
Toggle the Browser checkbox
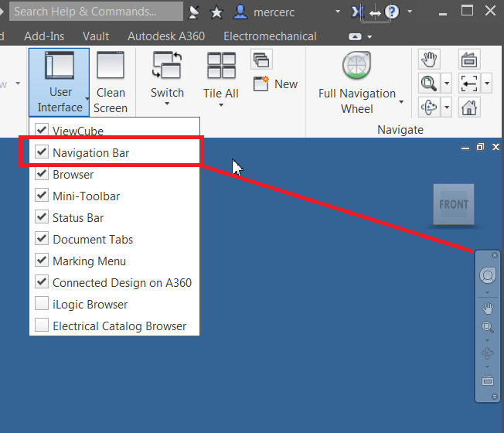42,173
